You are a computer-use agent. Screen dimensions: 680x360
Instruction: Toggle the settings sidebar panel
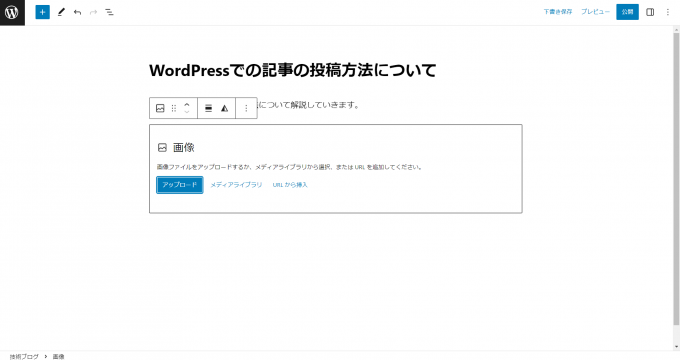(x=650, y=12)
